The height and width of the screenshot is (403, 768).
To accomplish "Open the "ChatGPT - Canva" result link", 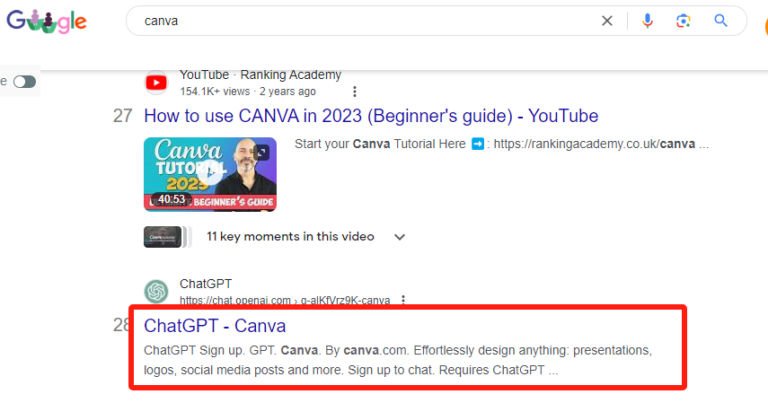I will pos(215,326).
